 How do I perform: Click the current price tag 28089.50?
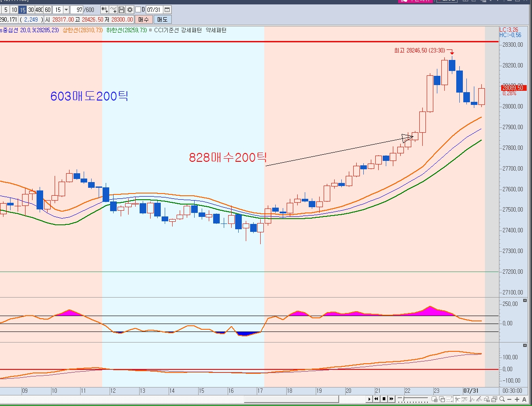[513, 88]
